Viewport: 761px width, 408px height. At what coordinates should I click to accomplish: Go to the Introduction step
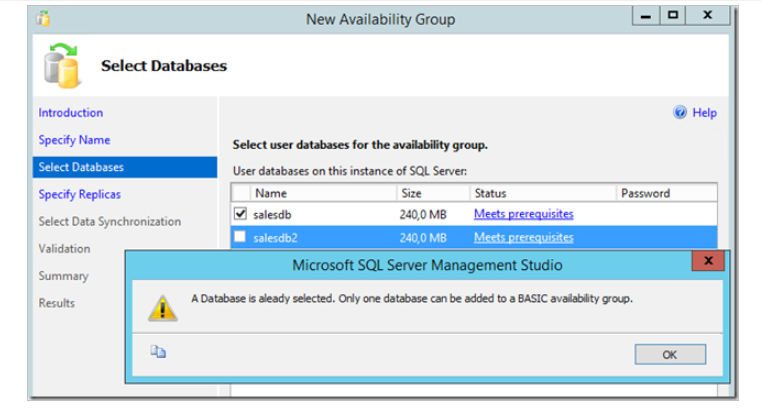tap(71, 113)
